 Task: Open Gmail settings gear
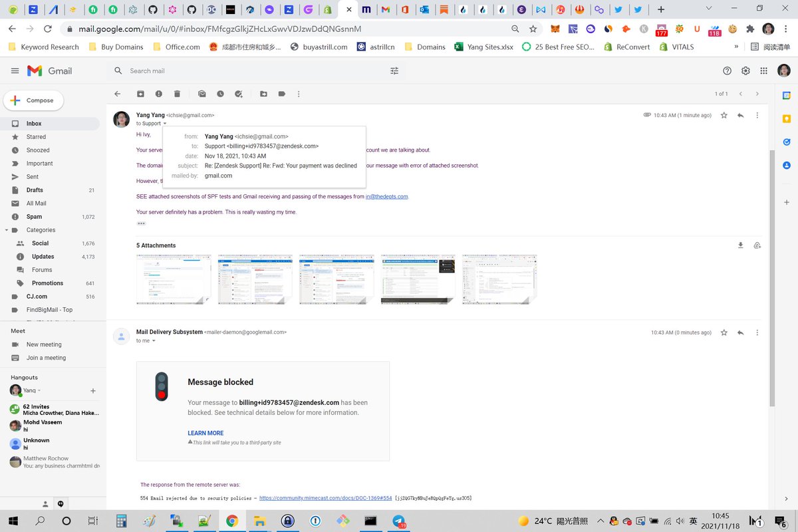pos(745,70)
